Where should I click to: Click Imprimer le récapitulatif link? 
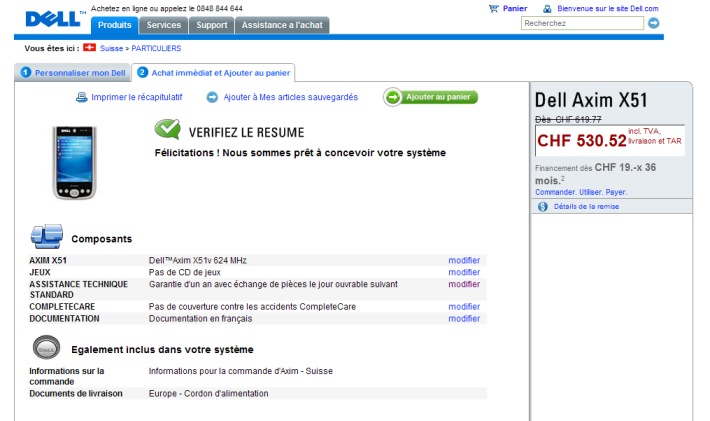click(137, 97)
